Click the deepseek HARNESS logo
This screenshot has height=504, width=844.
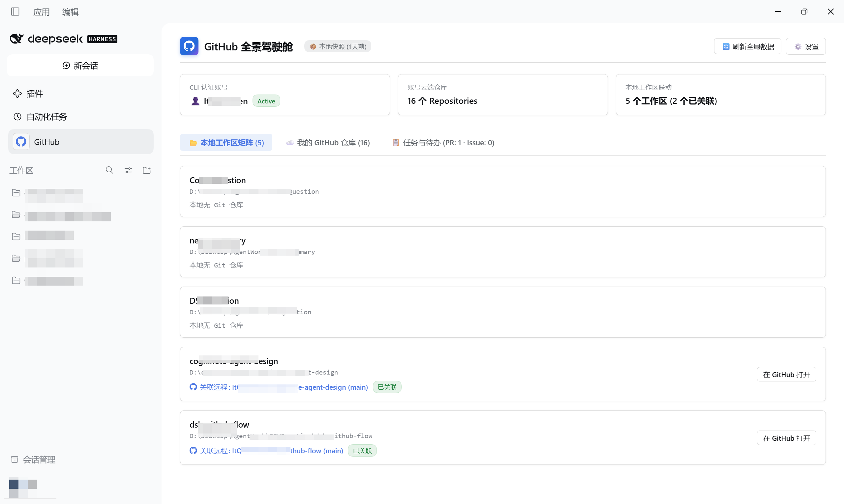pyautogui.click(x=64, y=39)
